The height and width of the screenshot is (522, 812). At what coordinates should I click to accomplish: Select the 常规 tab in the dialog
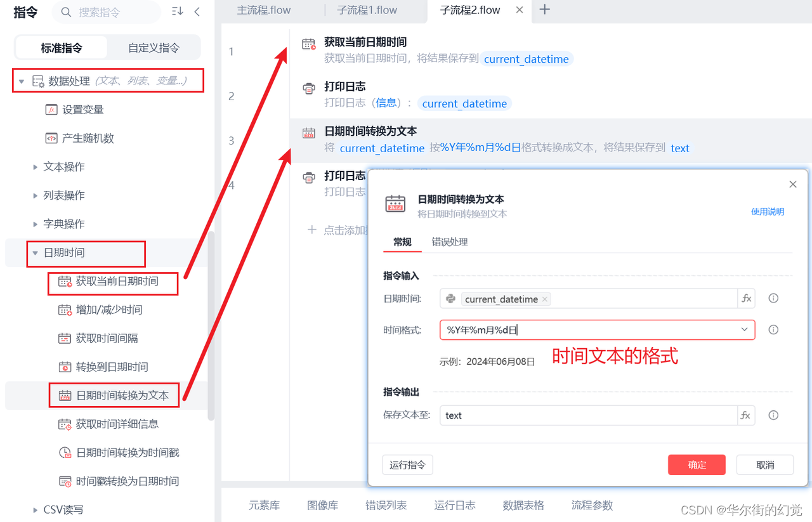click(402, 242)
